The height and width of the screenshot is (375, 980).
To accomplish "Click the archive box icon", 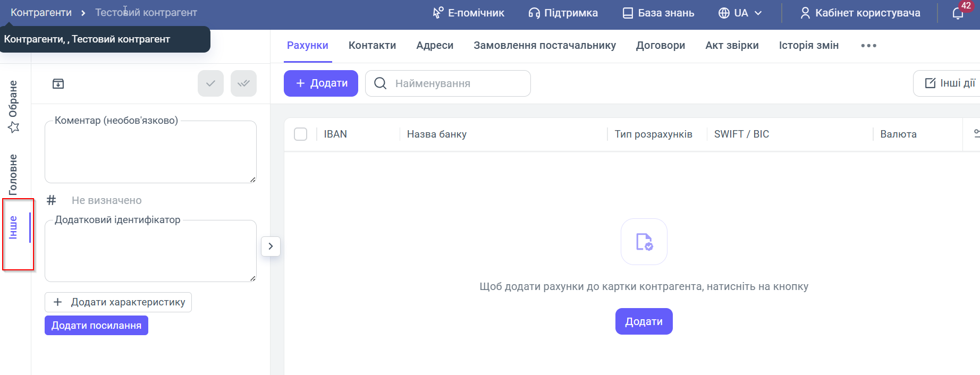I will [x=58, y=83].
